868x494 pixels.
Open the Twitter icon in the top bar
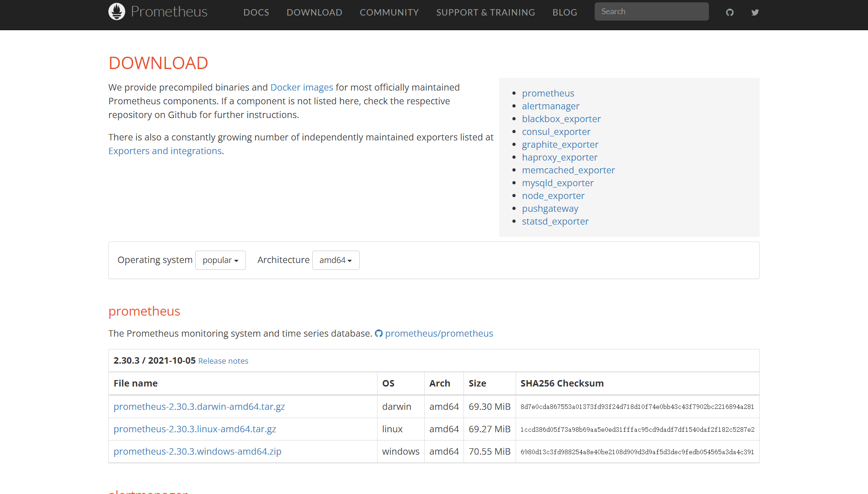pyautogui.click(x=755, y=12)
